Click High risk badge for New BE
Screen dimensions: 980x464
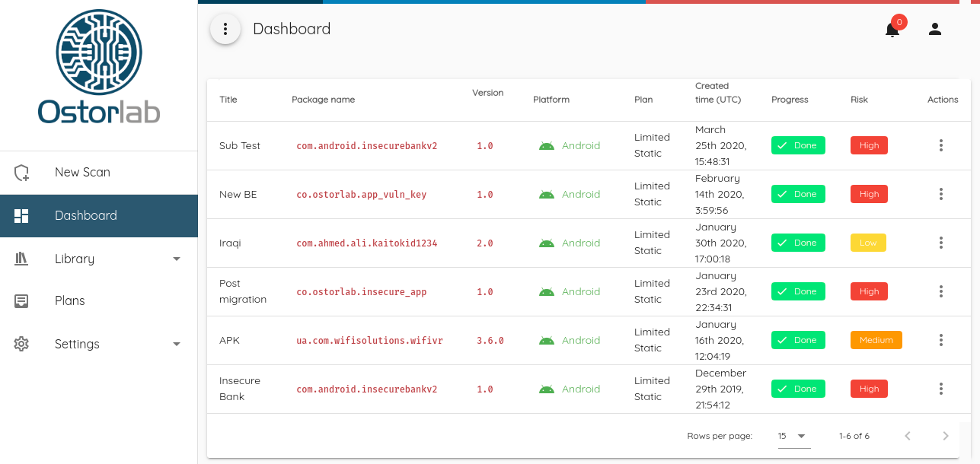(x=869, y=194)
